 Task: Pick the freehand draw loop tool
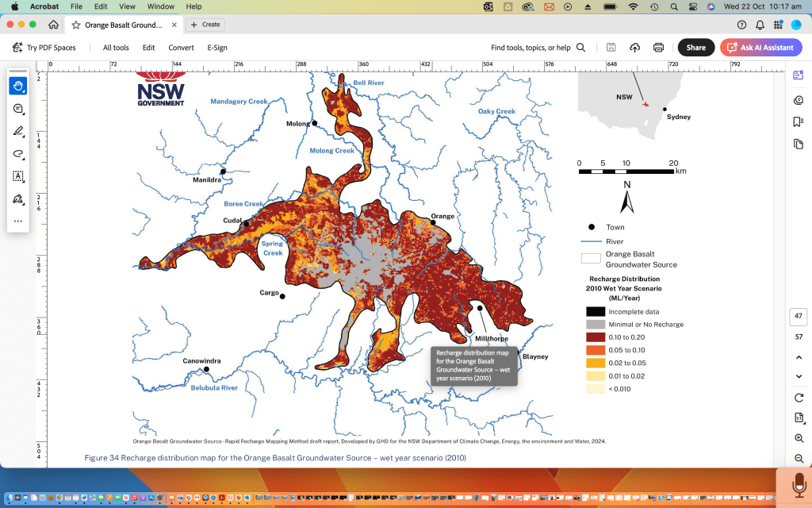(x=17, y=153)
